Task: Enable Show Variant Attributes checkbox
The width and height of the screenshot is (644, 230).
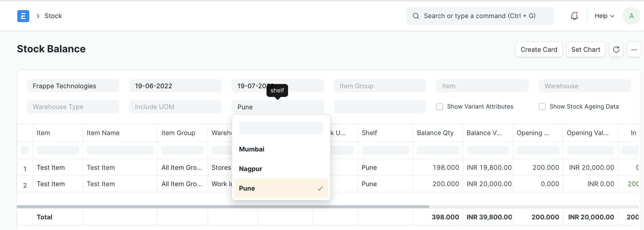Action: click(x=439, y=107)
